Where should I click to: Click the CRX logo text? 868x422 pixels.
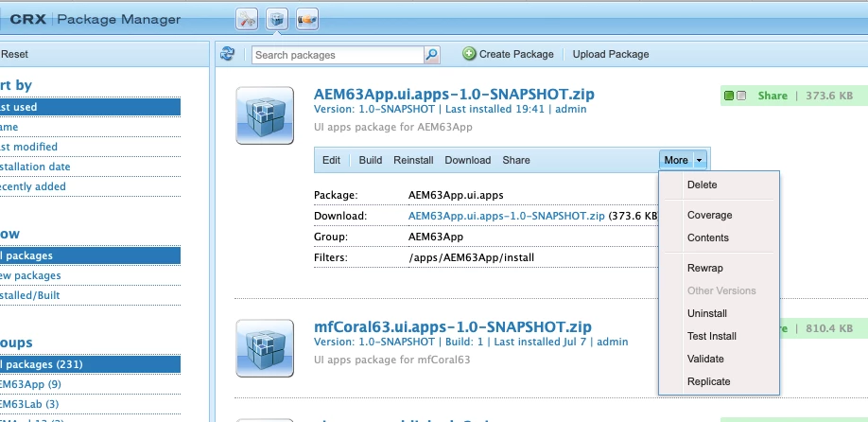click(27, 19)
